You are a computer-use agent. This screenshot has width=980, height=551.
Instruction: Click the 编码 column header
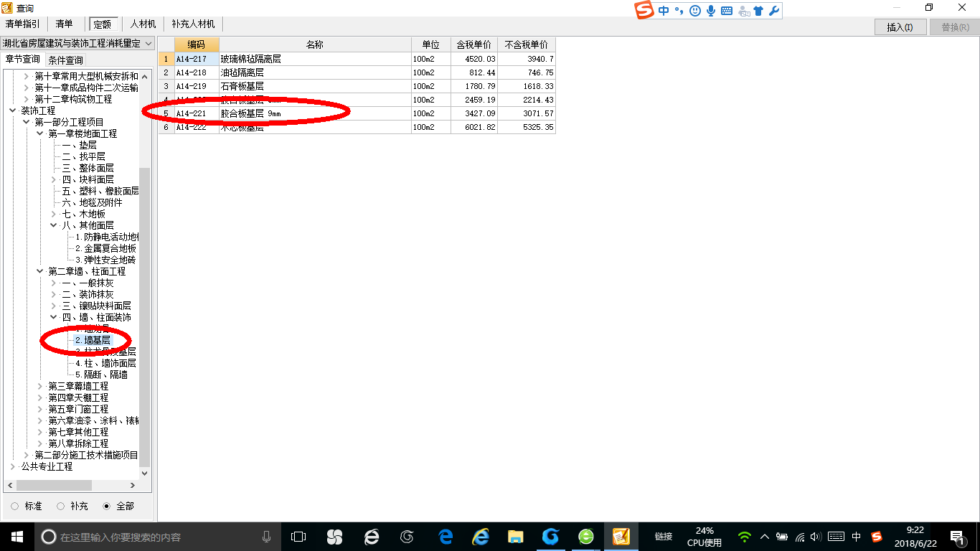pyautogui.click(x=197, y=44)
